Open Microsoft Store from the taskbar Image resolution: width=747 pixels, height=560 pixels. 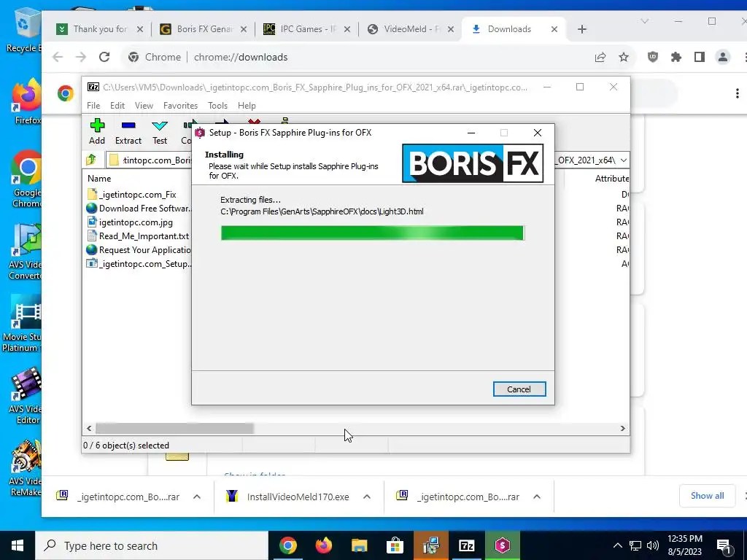pos(395,545)
